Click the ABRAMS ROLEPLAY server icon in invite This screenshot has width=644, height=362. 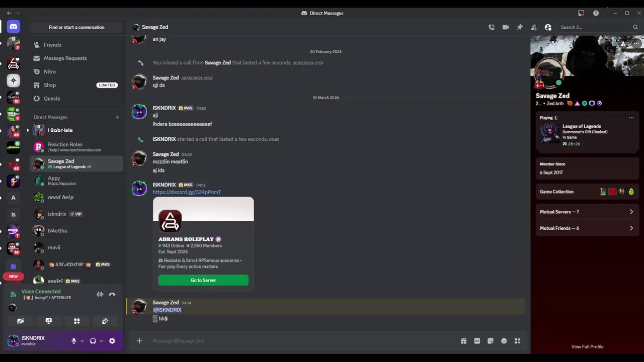170,221
